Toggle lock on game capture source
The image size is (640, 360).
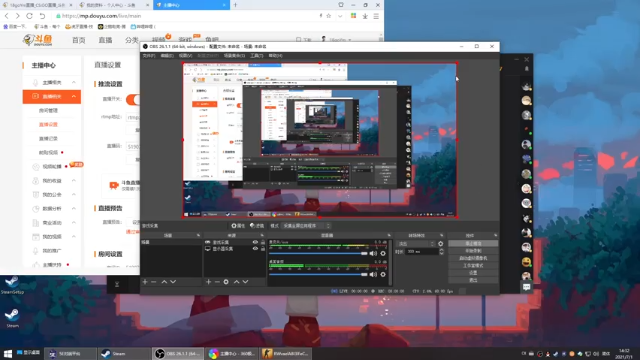coord(263,242)
